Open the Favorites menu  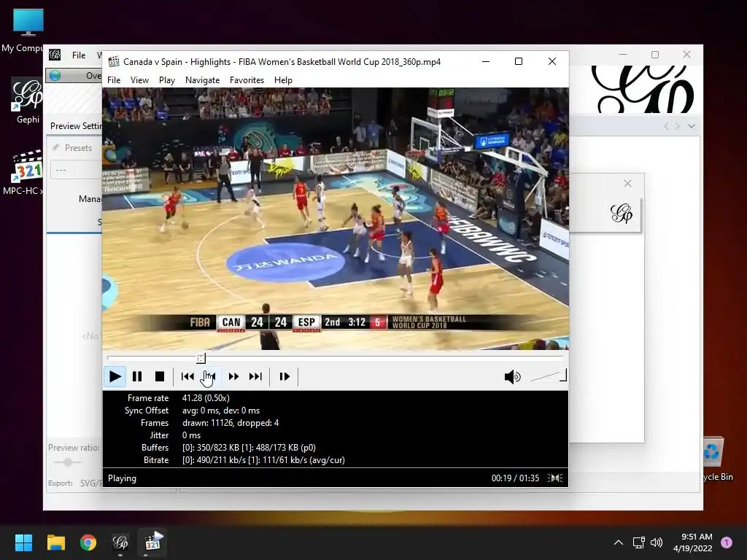[x=247, y=80]
